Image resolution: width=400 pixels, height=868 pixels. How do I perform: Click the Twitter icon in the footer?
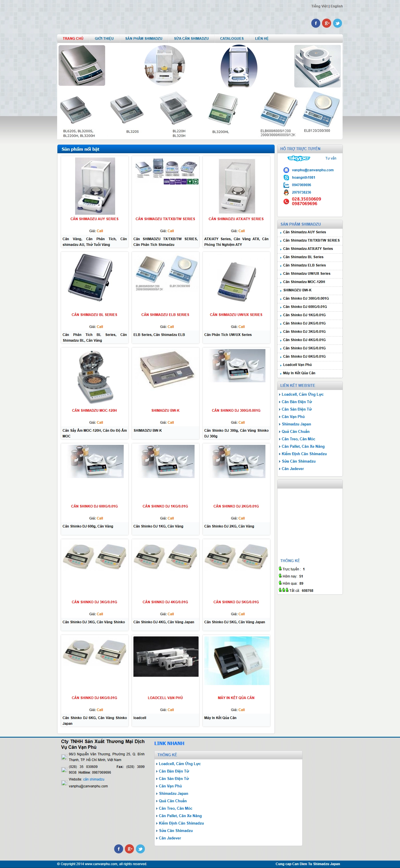[x=140, y=849]
